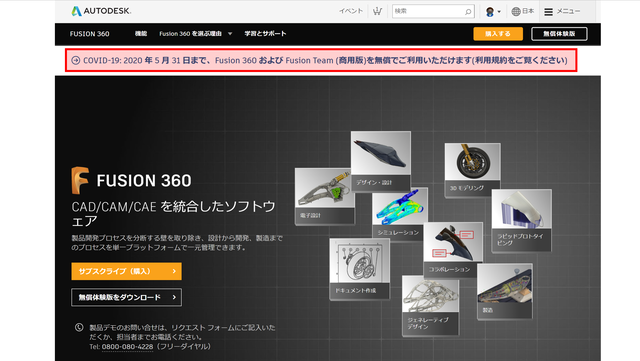Screen dimensions: 640x361
Task: Expand the Fusion 360 を選ぶ理由 dropdown arrow
Action: (x=230, y=34)
